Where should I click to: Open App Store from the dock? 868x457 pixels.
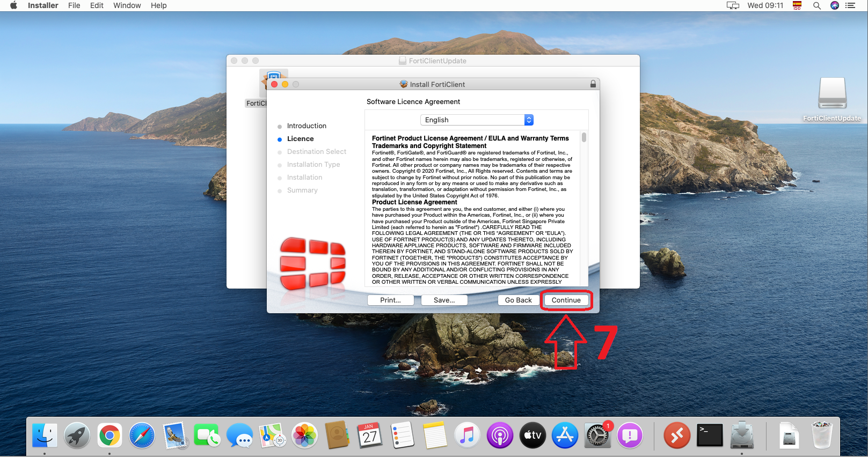point(565,436)
